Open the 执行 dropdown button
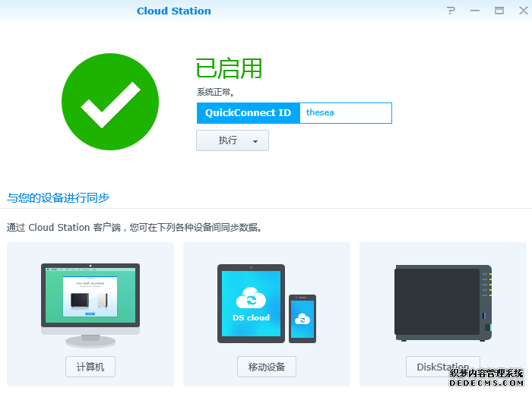This screenshot has width=532, height=394. (233, 140)
